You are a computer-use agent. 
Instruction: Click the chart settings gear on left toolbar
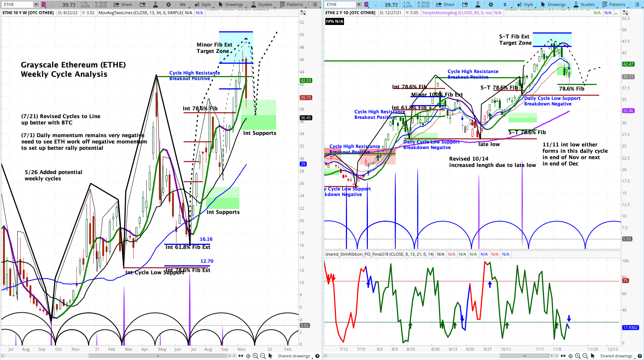click(169, 4)
